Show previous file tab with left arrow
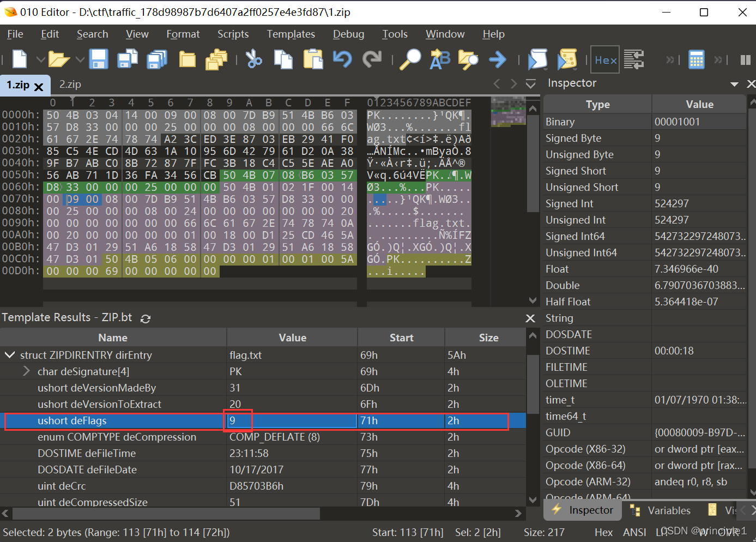Screen dimensions: 756x542 [497, 83]
